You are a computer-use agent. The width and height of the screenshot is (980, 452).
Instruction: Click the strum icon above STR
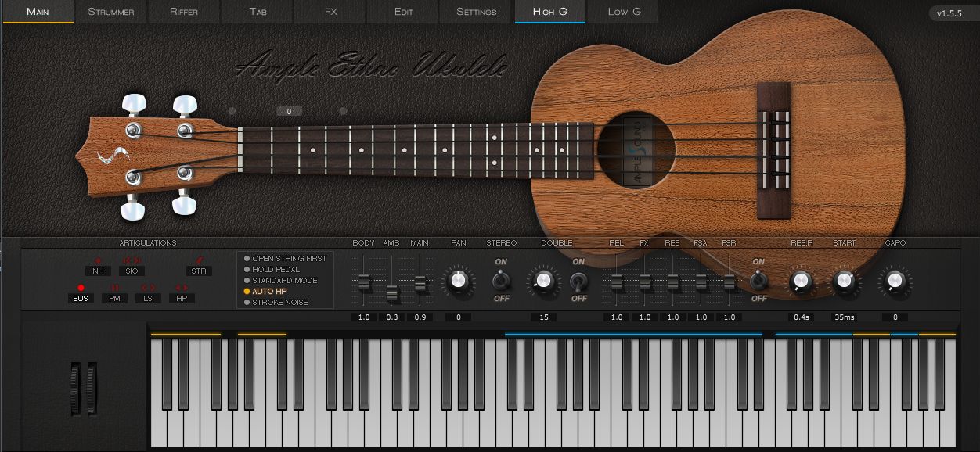199,260
